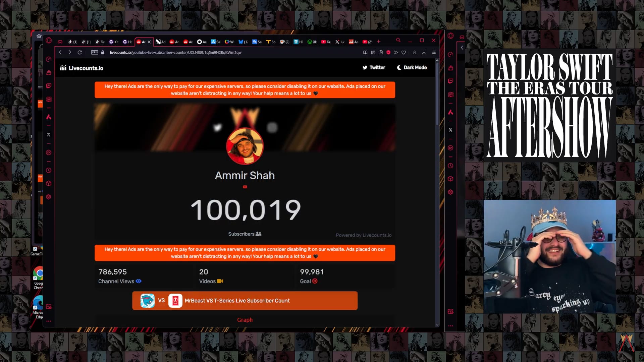Image resolution: width=644 pixels, height=362 pixels.
Task: Switch to the X 'Iuc' tab
Action: point(340,42)
